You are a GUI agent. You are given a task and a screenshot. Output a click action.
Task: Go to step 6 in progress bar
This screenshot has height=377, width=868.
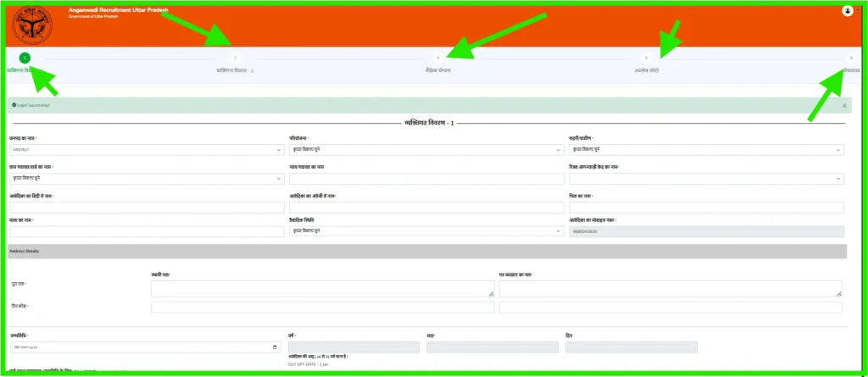[x=851, y=58]
